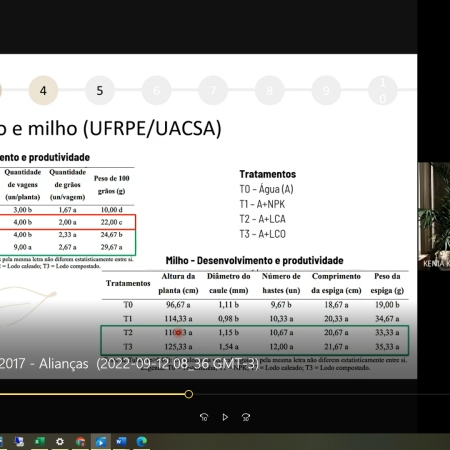Play the video recording
Image resolution: width=450 pixels, height=450 pixels.
coord(225,417)
